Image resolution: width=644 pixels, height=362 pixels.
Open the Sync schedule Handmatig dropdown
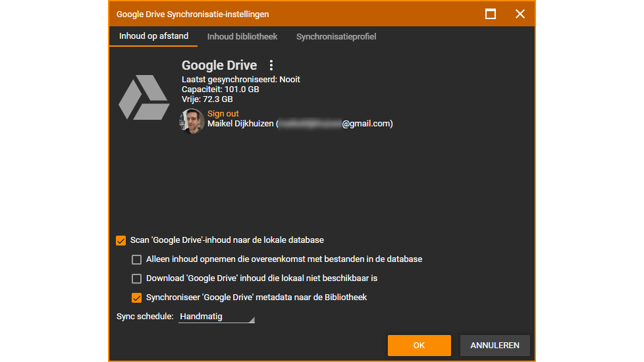coord(217,317)
